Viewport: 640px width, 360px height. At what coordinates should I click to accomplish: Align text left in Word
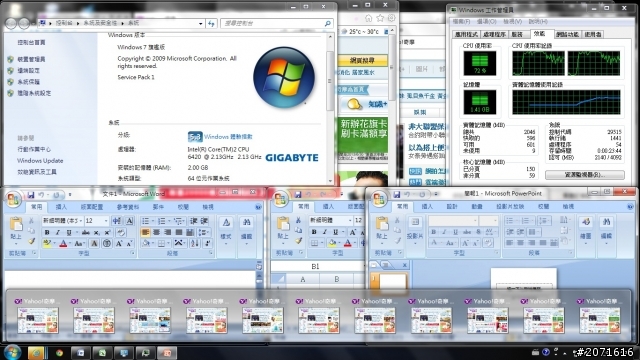pyautogui.click(x=145, y=232)
